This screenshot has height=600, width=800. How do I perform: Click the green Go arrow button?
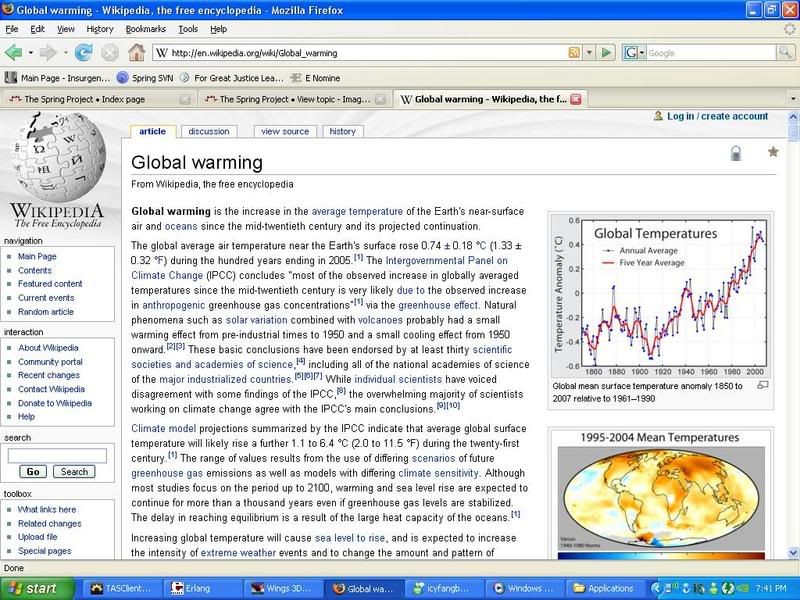(606, 53)
